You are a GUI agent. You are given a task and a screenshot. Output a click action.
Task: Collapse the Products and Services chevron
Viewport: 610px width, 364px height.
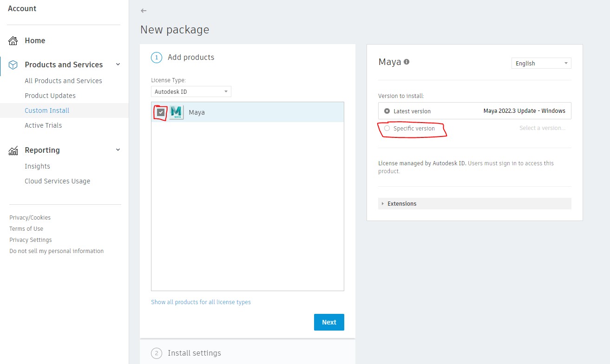(x=118, y=65)
